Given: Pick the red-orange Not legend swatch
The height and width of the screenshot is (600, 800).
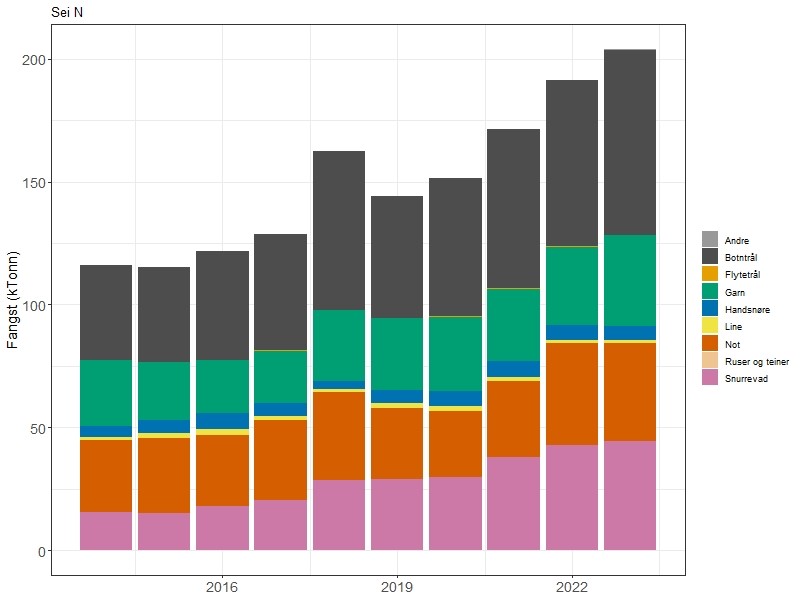Looking at the screenshot, I should coord(710,343).
